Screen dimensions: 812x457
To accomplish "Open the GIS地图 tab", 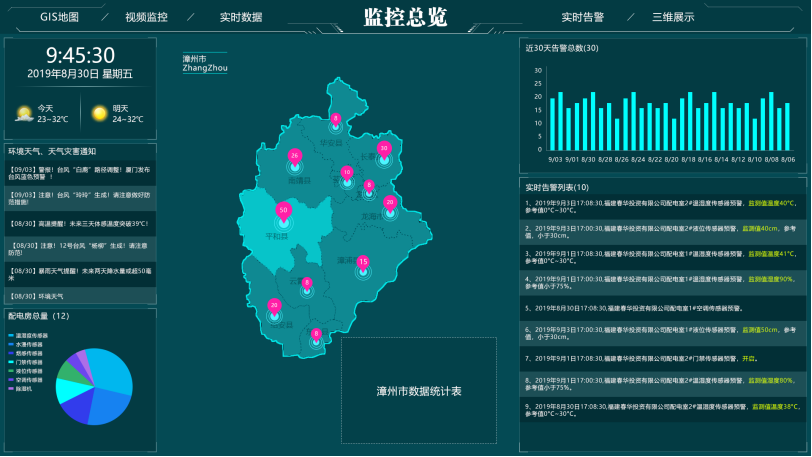I will coord(60,17).
